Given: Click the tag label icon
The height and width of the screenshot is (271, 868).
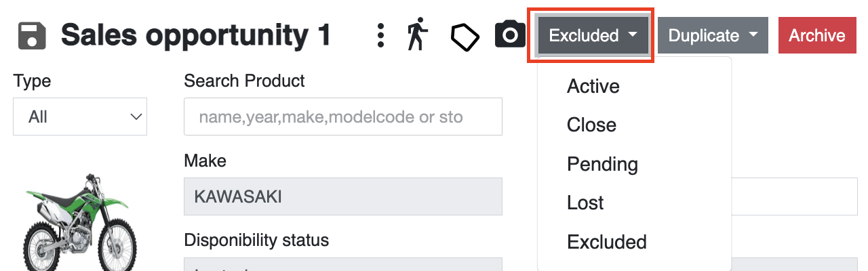Looking at the screenshot, I should (465, 37).
